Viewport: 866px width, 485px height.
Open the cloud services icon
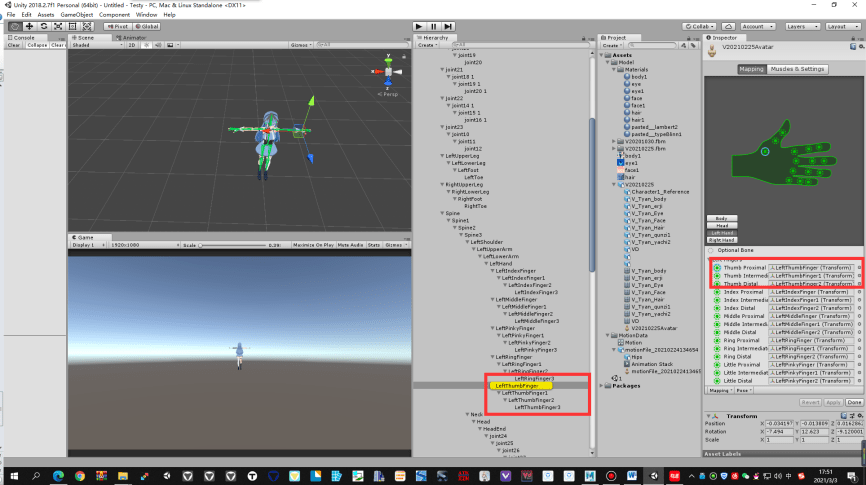(728, 27)
